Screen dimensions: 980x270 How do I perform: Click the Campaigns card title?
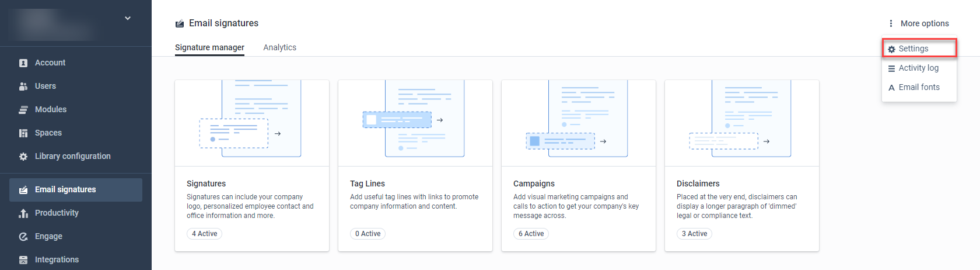click(534, 184)
